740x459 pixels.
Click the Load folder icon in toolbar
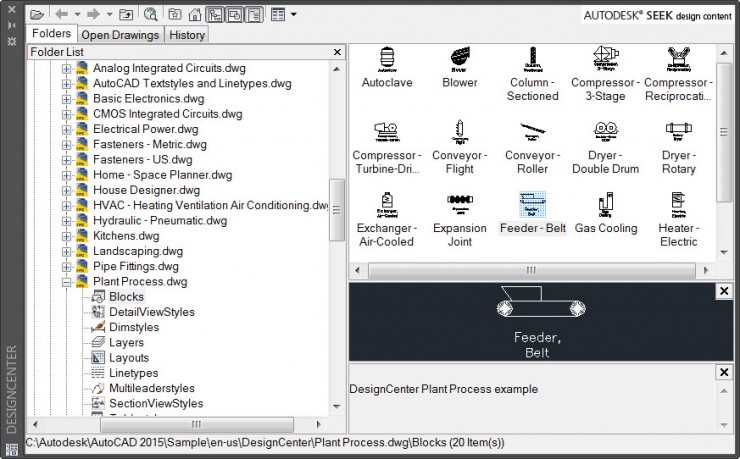click(x=37, y=15)
